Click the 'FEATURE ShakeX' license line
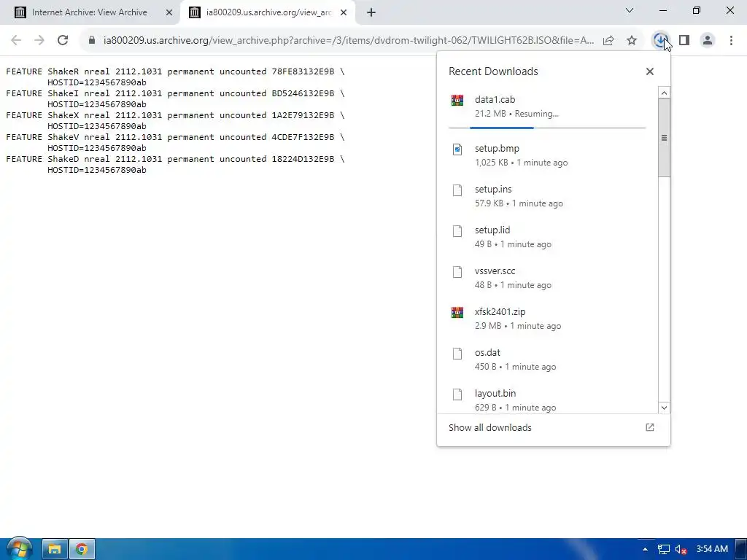Screen dimensions: 747x560 (175, 115)
